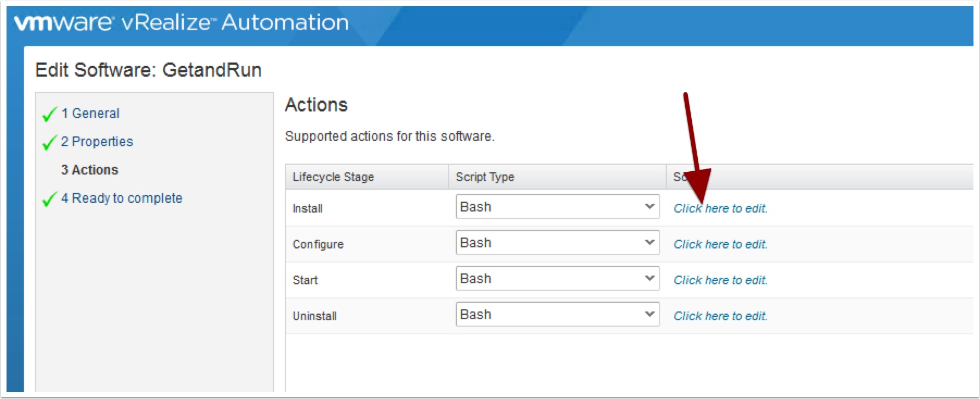Screen dimensions: 980x399
Task: Select the 3 Actions step
Action: click(90, 170)
